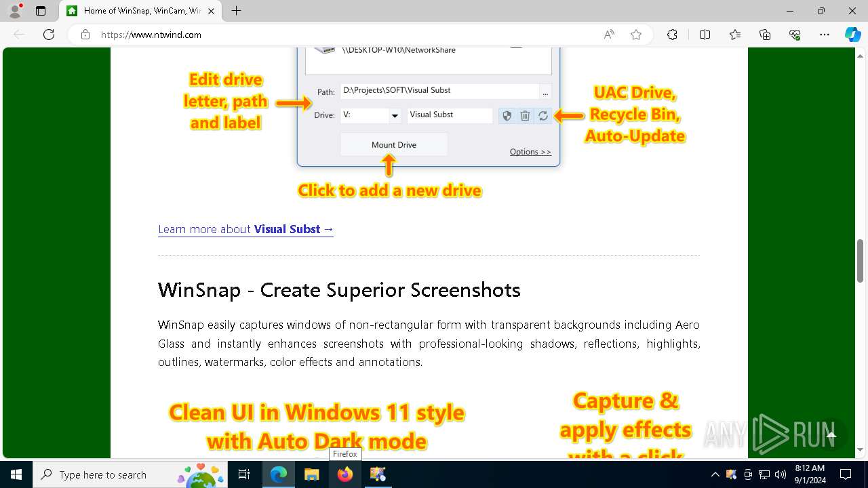868x488 pixels.
Task: Show hidden system tray icons
Action: point(715,474)
